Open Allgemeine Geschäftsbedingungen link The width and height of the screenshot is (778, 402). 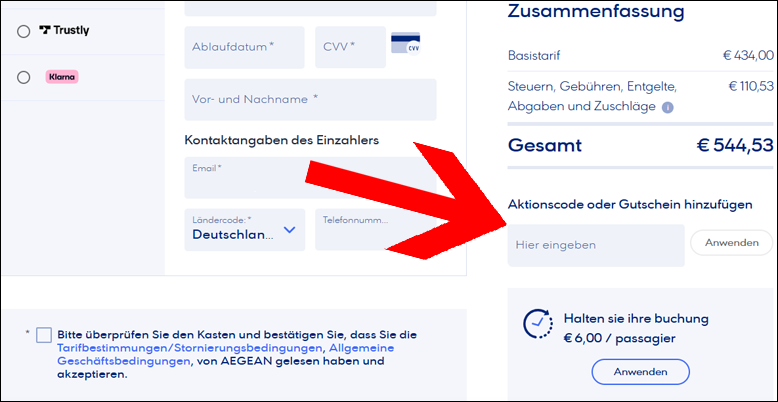226,354
